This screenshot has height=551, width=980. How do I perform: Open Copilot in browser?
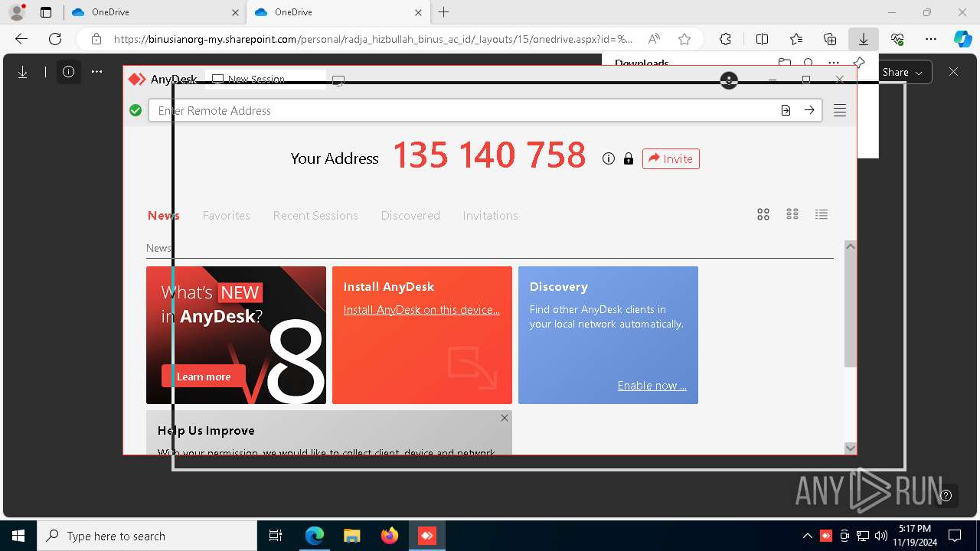pos(962,39)
